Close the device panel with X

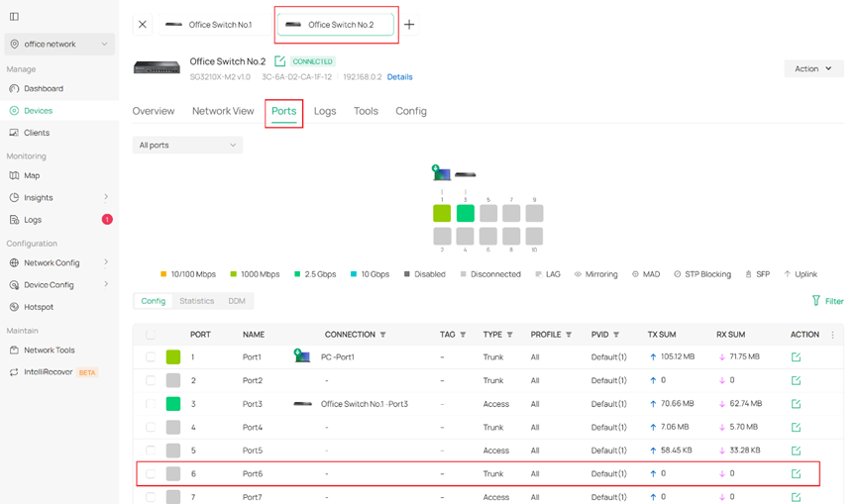tap(142, 25)
